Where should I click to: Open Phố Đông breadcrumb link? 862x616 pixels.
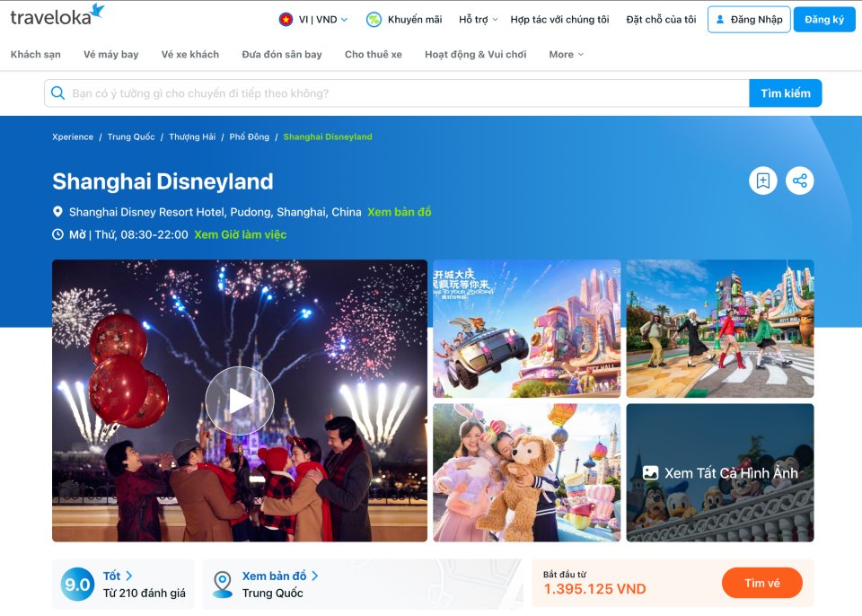tap(249, 137)
